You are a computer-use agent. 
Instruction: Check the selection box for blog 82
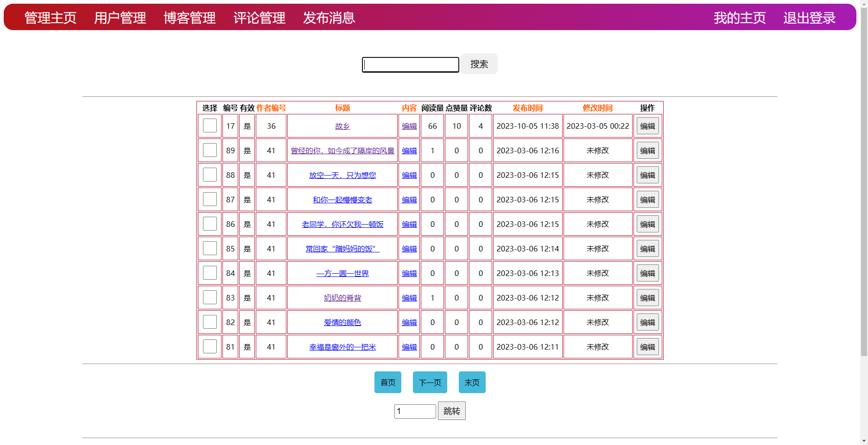tap(210, 322)
